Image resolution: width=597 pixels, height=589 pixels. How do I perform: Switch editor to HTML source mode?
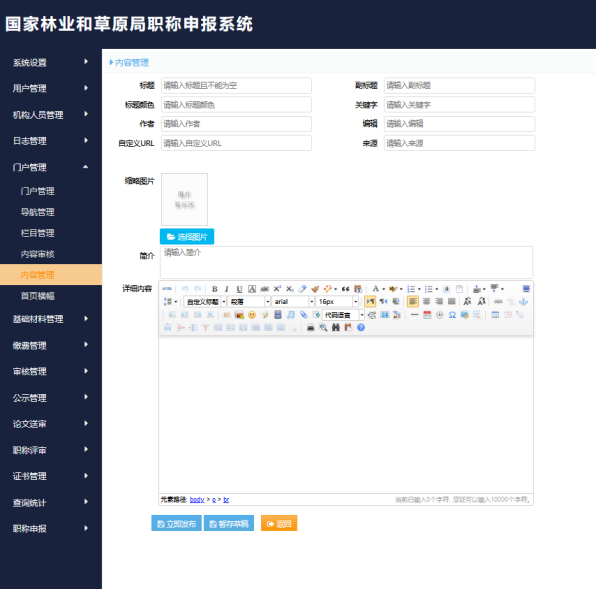167,289
